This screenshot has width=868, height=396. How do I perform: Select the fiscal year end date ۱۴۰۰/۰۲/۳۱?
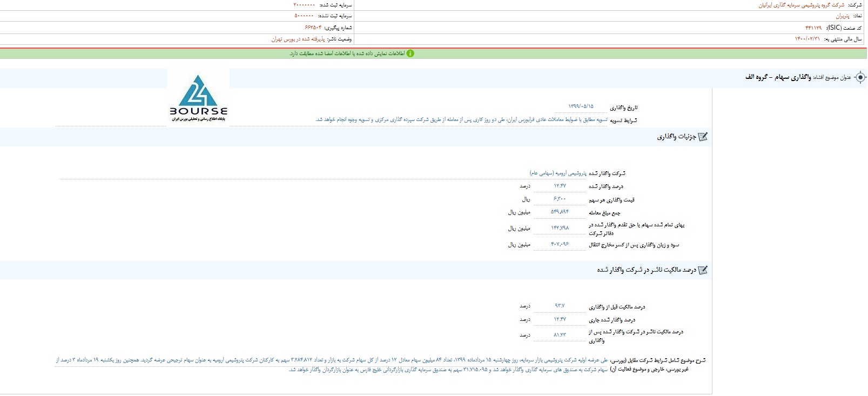tap(807, 39)
